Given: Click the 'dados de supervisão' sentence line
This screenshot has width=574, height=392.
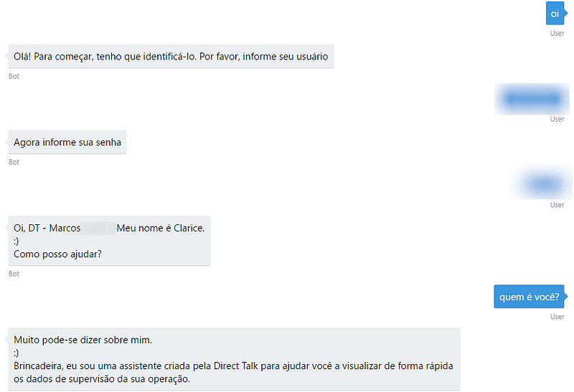Looking at the screenshot, I should pyautogui.click(x=102, y=379).
